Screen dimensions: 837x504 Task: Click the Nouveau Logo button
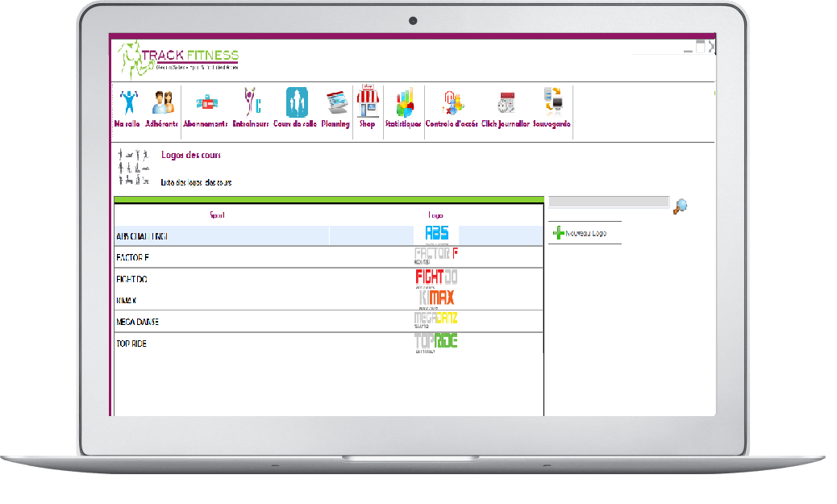[x=581, y=233]
